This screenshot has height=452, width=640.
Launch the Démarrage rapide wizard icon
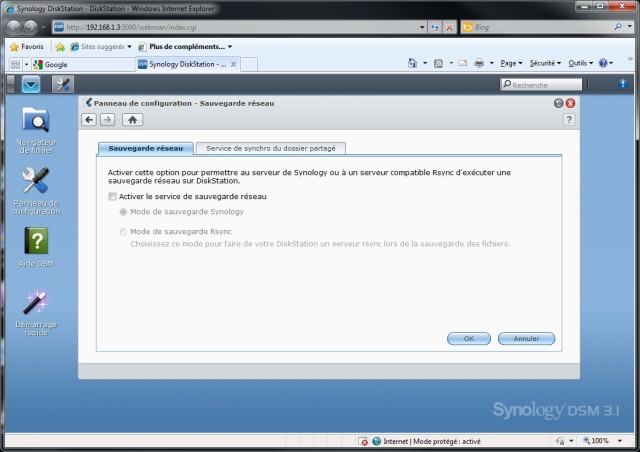click(36, 313)
